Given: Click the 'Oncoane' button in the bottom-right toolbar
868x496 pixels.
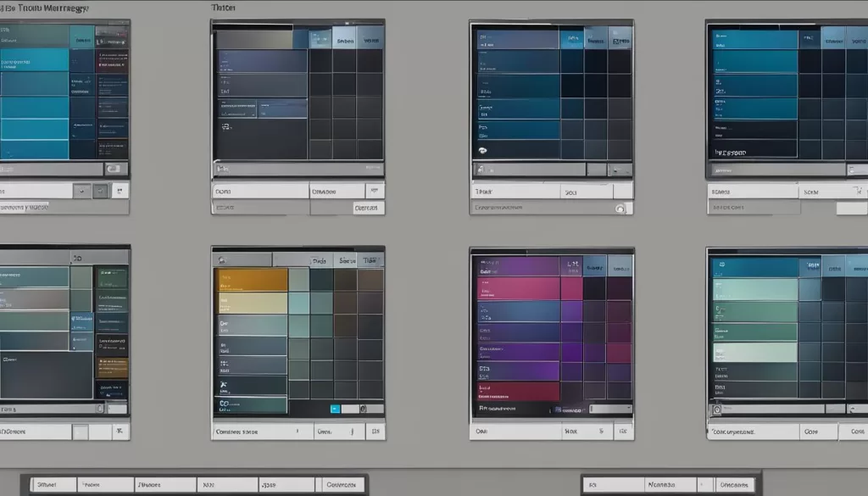Looking at the screenshot, I should pos(735,485).
